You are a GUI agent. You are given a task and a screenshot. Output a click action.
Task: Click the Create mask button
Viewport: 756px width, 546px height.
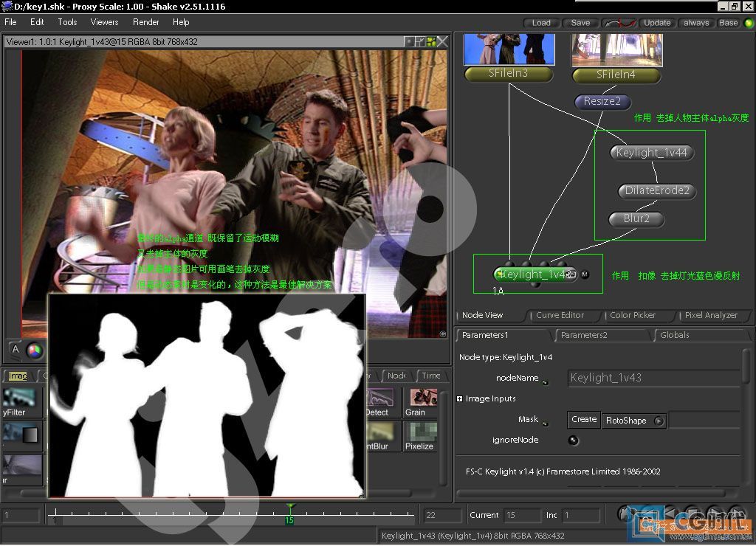pos(584,419)
